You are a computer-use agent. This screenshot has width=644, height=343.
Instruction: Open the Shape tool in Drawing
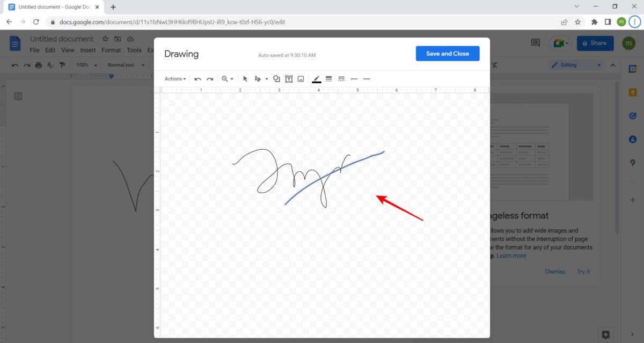[277, 79]
